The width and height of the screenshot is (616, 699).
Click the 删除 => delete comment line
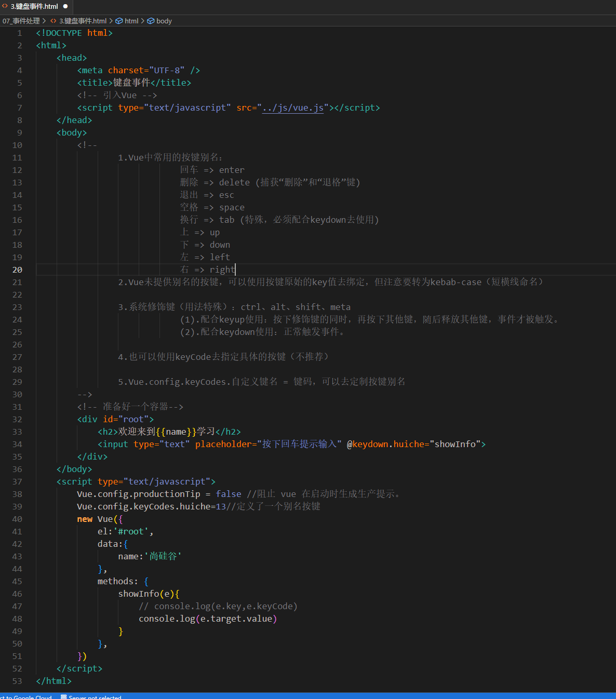pos(270,182)
